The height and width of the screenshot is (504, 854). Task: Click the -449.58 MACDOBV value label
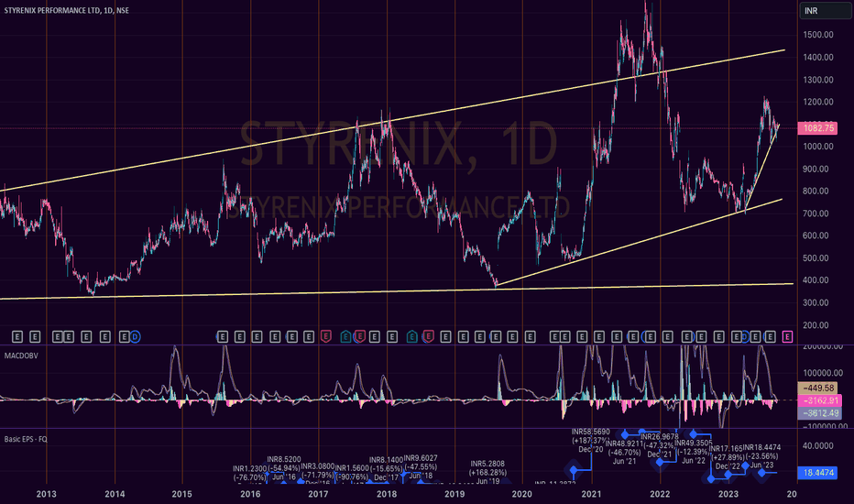click(x=817, y=388)
